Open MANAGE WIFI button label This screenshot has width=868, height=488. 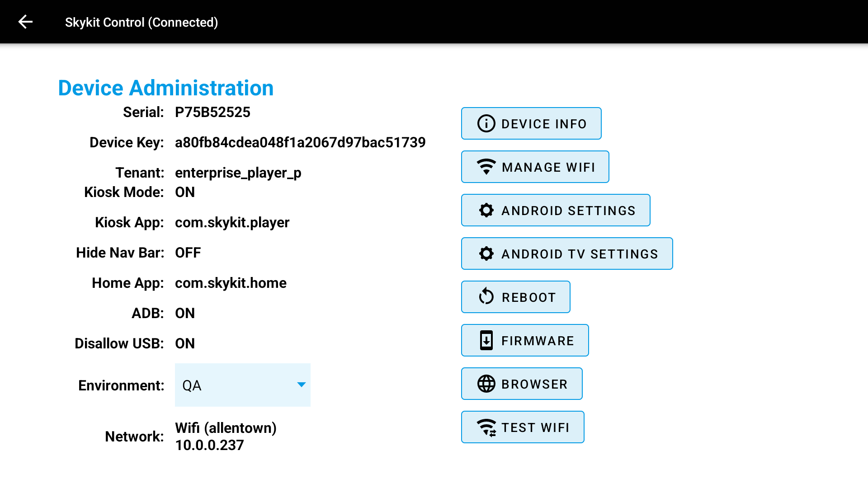coord(548,167)
